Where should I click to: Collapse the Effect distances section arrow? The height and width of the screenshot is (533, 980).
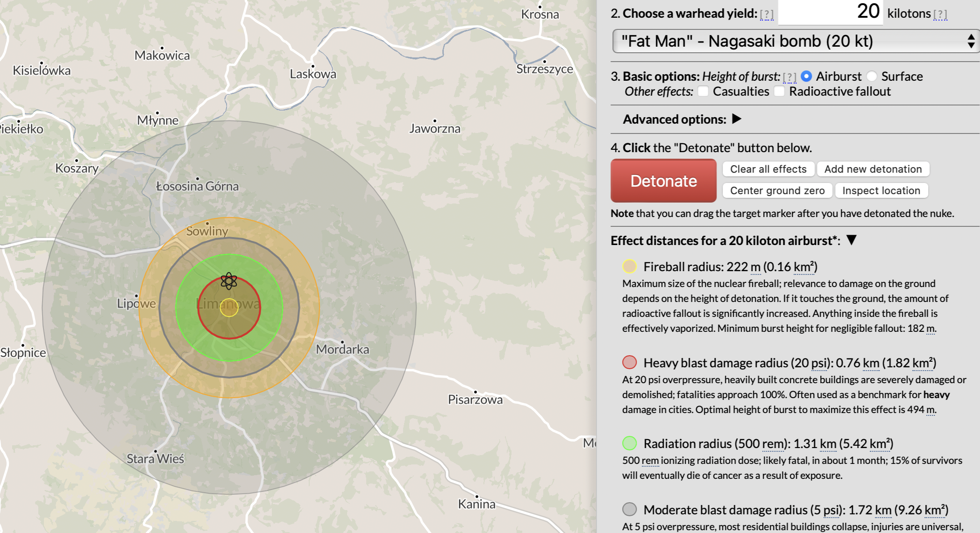tap(852, 240)
